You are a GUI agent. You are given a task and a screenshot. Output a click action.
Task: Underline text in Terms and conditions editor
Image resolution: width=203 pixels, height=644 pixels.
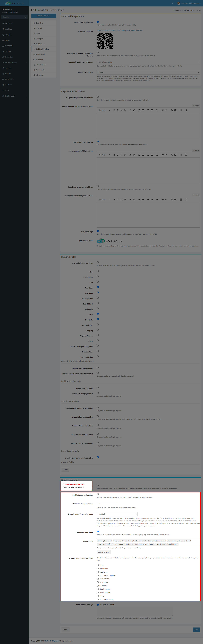121,200
